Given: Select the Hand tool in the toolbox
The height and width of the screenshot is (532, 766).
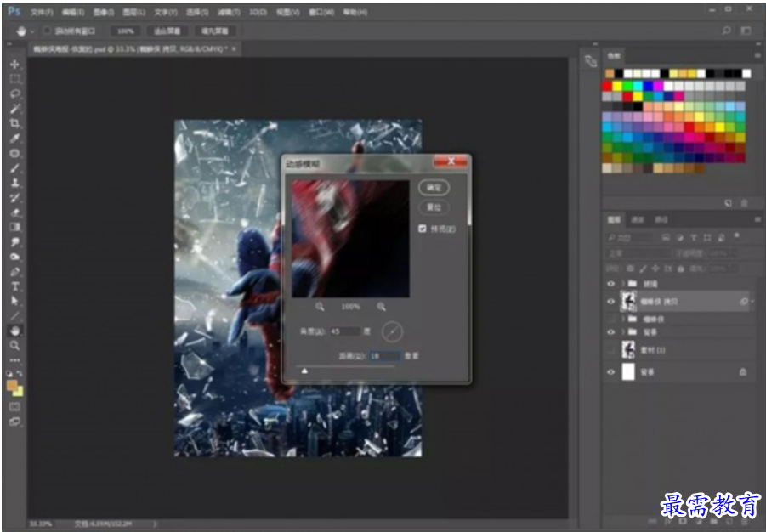Looking at the screenshot, I should tap(14, 331).
